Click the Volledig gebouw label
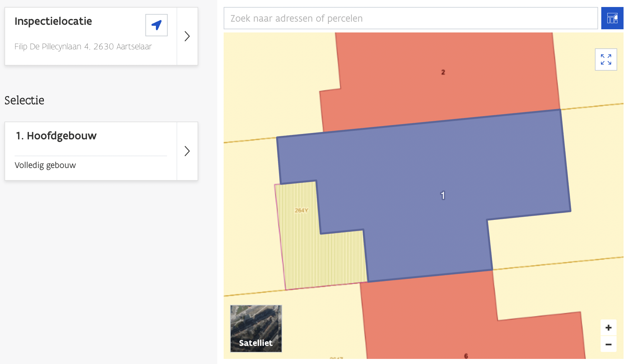Image resolution: width=628 pixels, height=364 pixels. tap(45, 165)
